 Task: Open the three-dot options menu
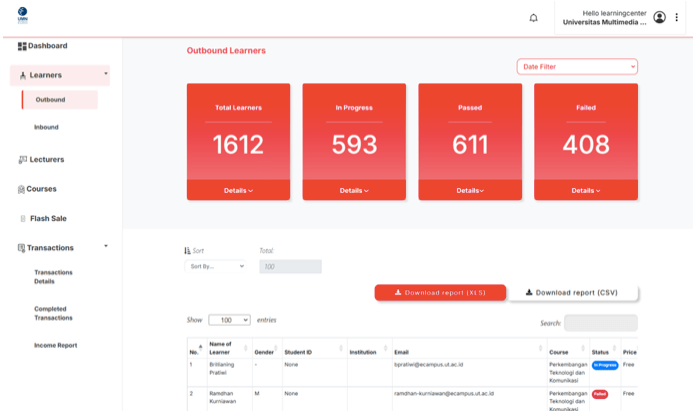click(x=676, y=18)
